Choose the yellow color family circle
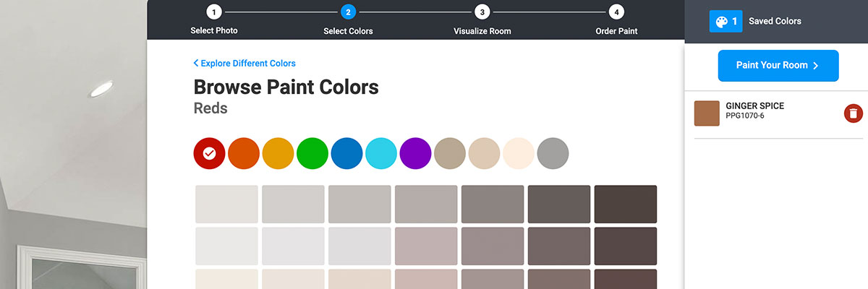Screen dimensions: 868x289 (278, 153)
